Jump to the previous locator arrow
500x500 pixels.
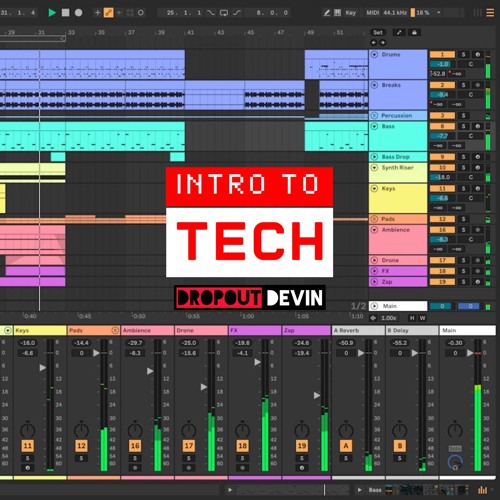[x=374, y=42]
